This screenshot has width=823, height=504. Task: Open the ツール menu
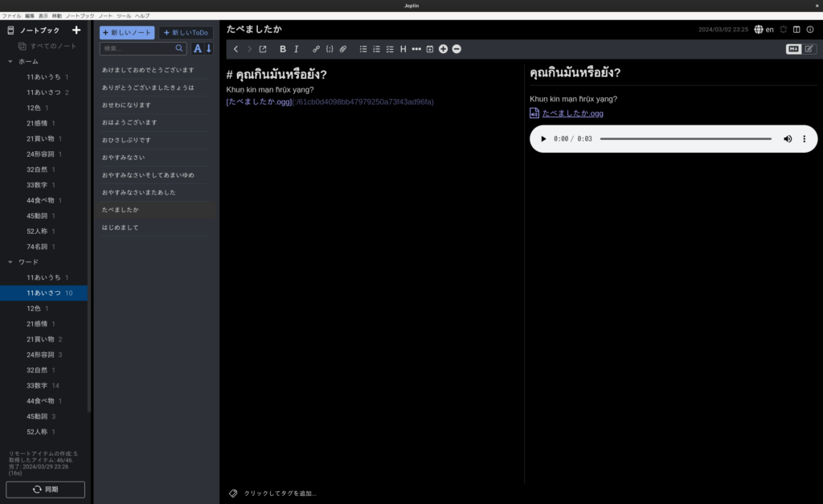tap(124, 16)
